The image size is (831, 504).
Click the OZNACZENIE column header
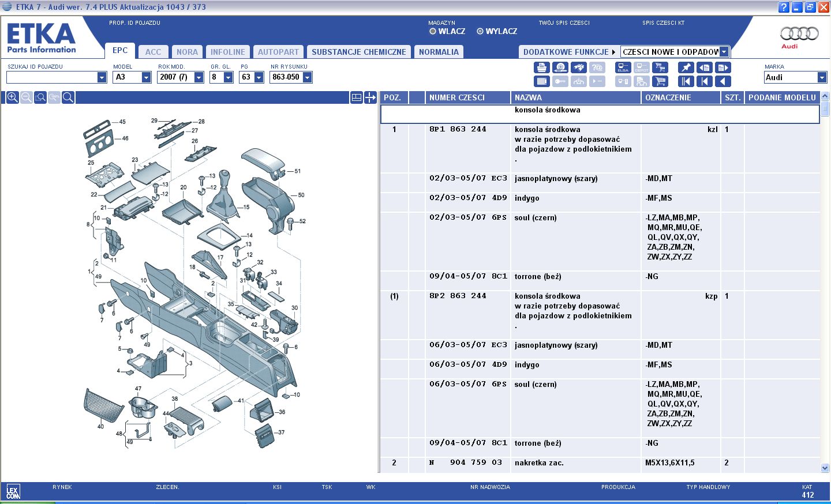click(x=681, y=97)
